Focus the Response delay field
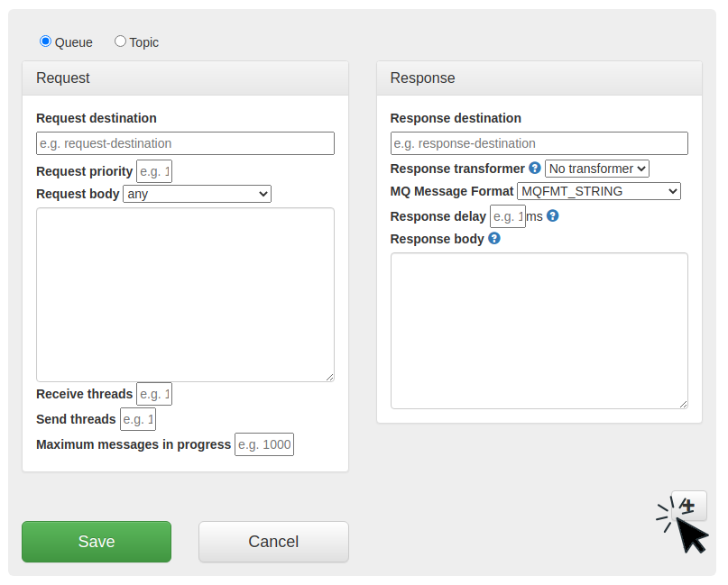Screen dimensions: 728x585 507,215
